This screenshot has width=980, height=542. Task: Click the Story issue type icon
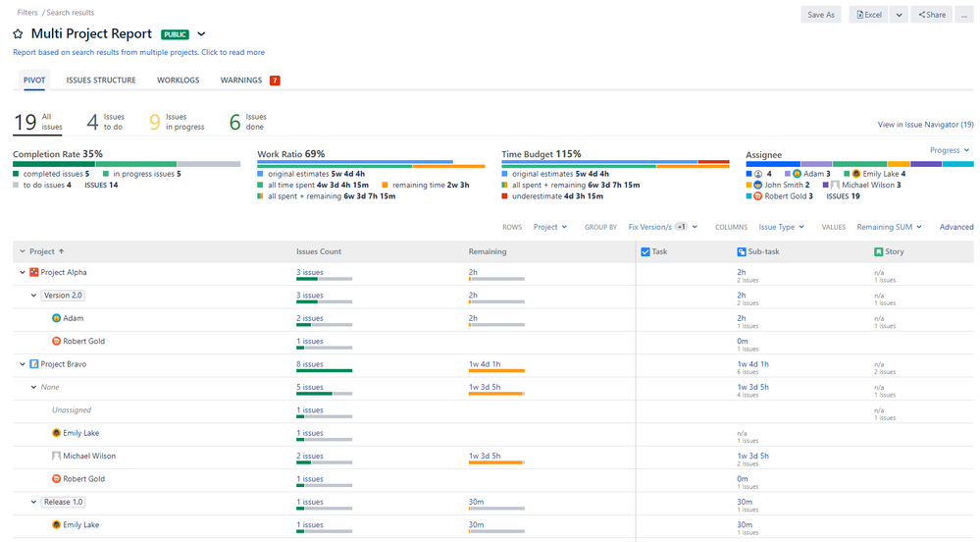[879, 252]
